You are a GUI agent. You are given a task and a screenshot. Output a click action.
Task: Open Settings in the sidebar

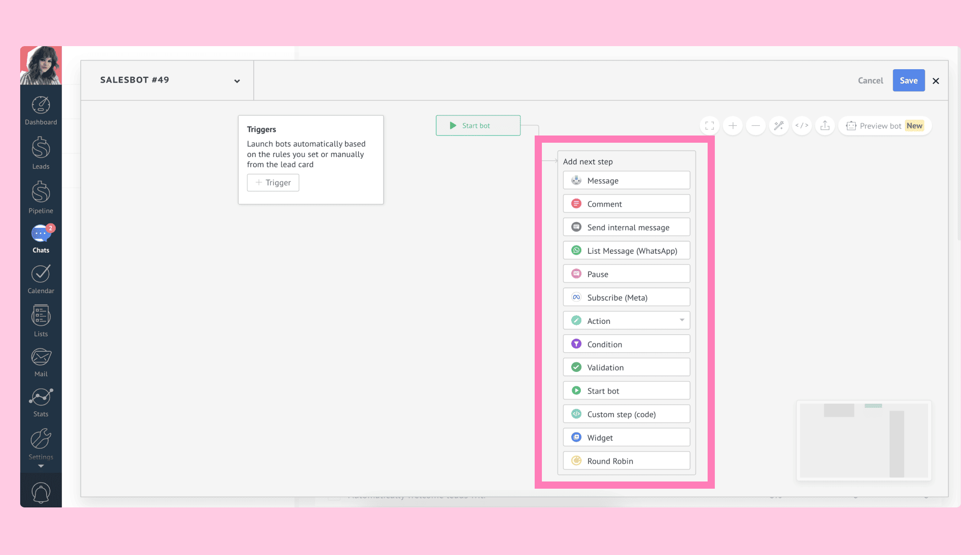pos(41,444)
